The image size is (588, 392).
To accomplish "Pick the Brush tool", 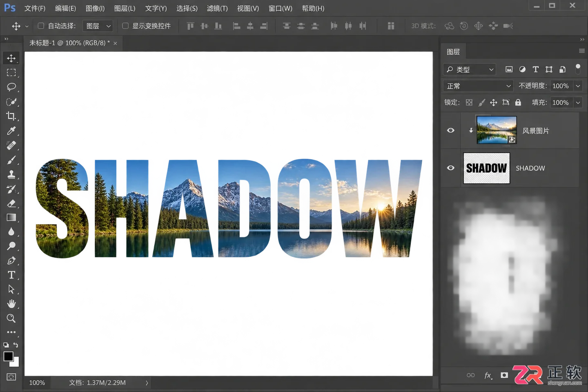I will pyautogui.click(x=11, y=160).
